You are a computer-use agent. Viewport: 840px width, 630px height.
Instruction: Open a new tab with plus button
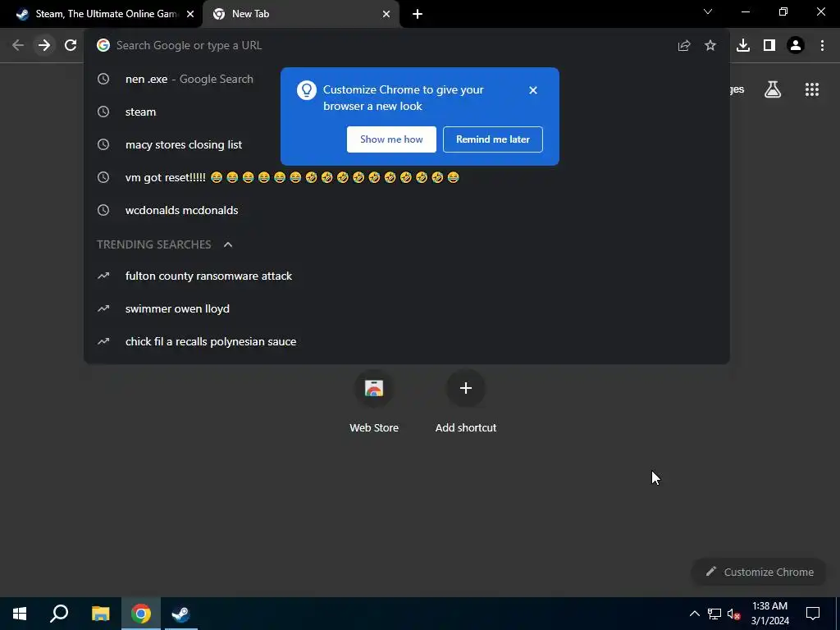point(418,14)
